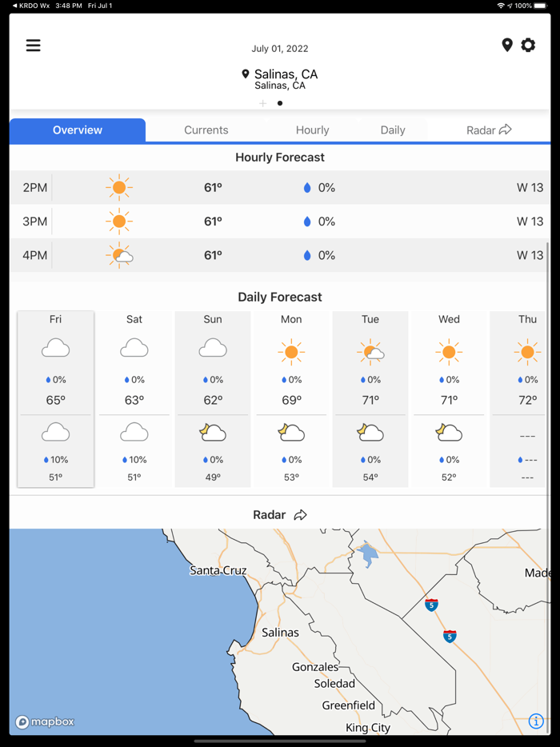The image size is (560, 747).
Task: Tap the partly cloudy icon for 4PM
Action: pyautogui.click(x=118, y=255)
